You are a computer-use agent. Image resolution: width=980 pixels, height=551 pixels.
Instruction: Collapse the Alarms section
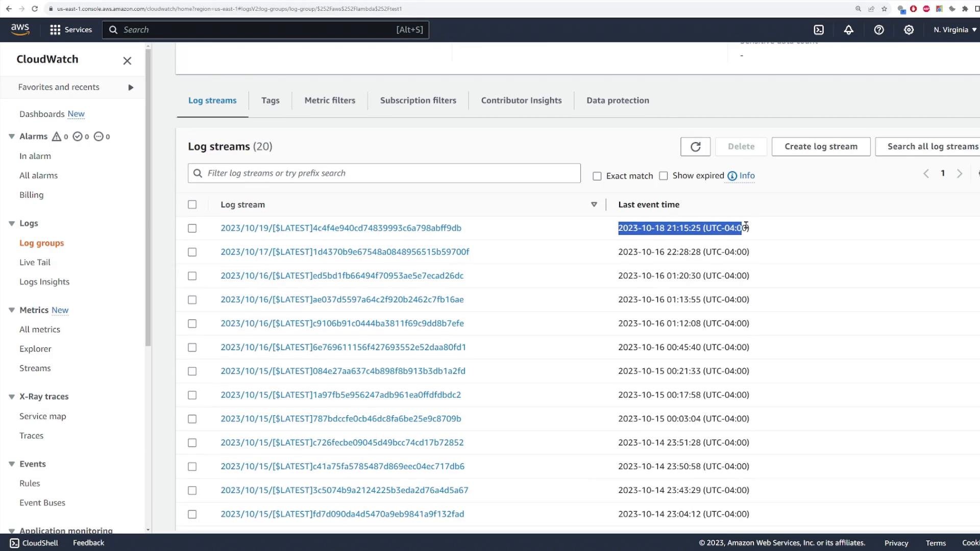pos(11,136)
